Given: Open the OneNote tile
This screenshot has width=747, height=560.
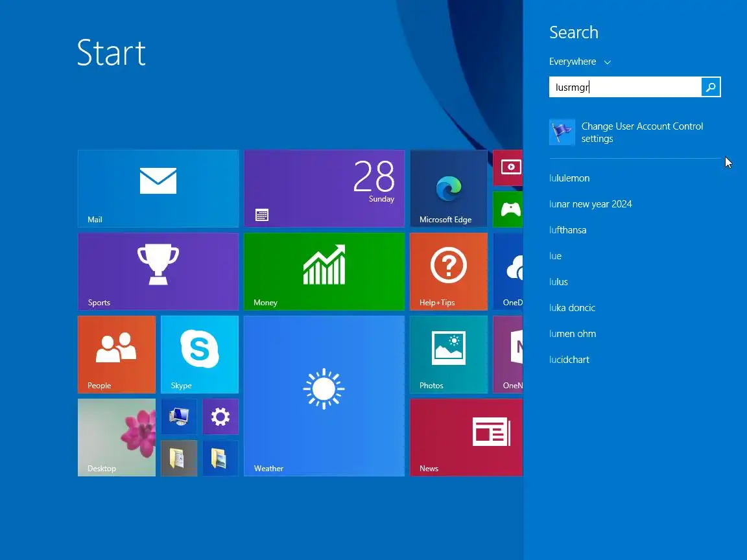Looking at the screenshot, I should (x=508, y=355).
